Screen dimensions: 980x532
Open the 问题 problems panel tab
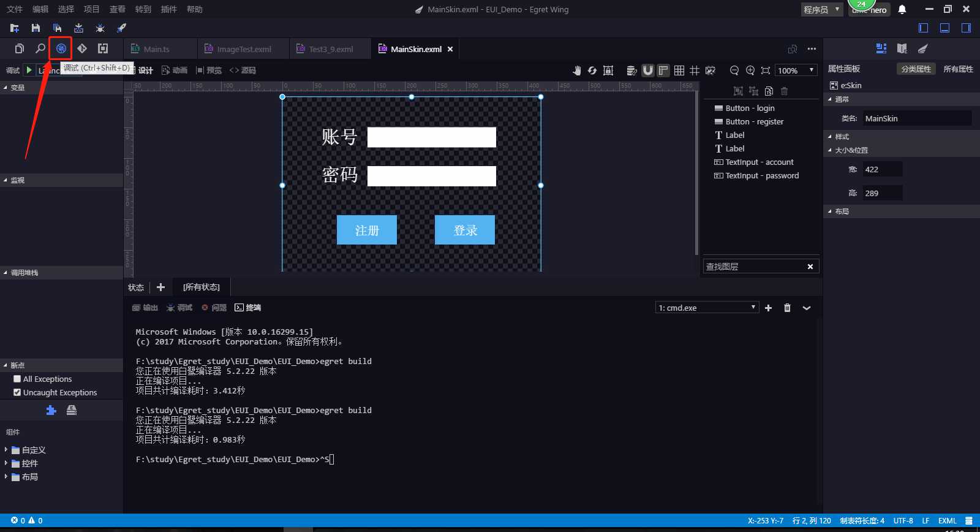pos(214,308)
